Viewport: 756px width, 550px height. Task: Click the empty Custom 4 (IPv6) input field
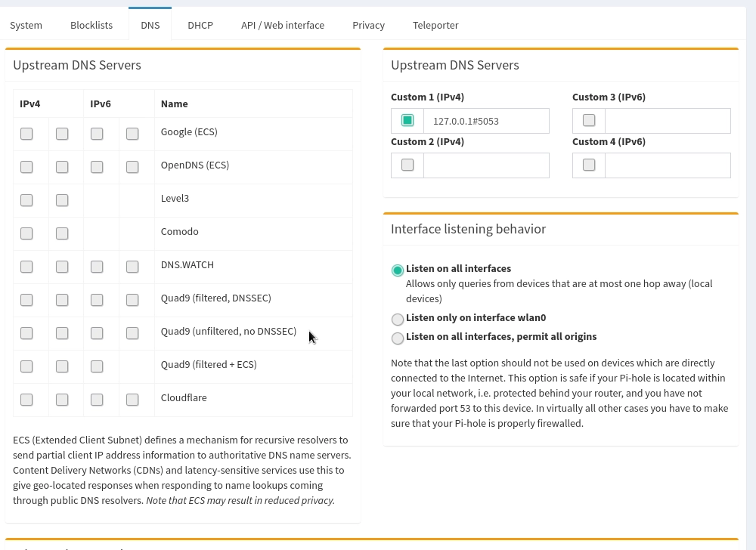[x=668, y=165]
